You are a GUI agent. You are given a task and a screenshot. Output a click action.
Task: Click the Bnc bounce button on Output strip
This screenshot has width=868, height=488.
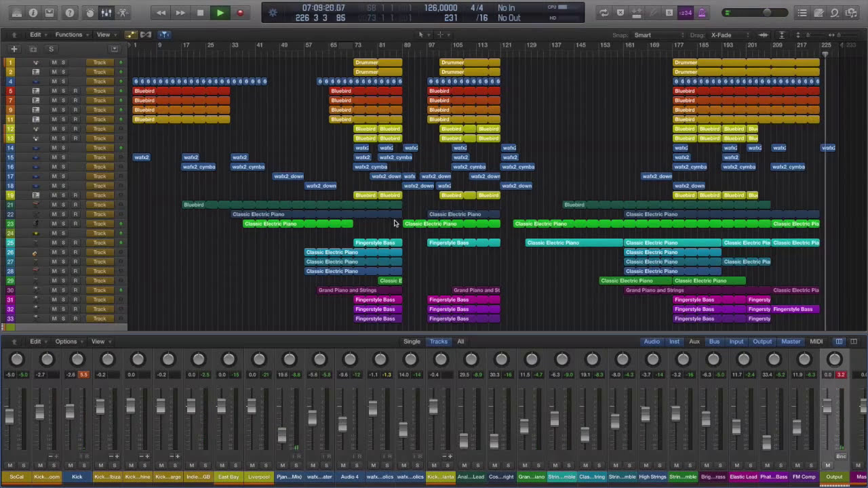point(841,456)
